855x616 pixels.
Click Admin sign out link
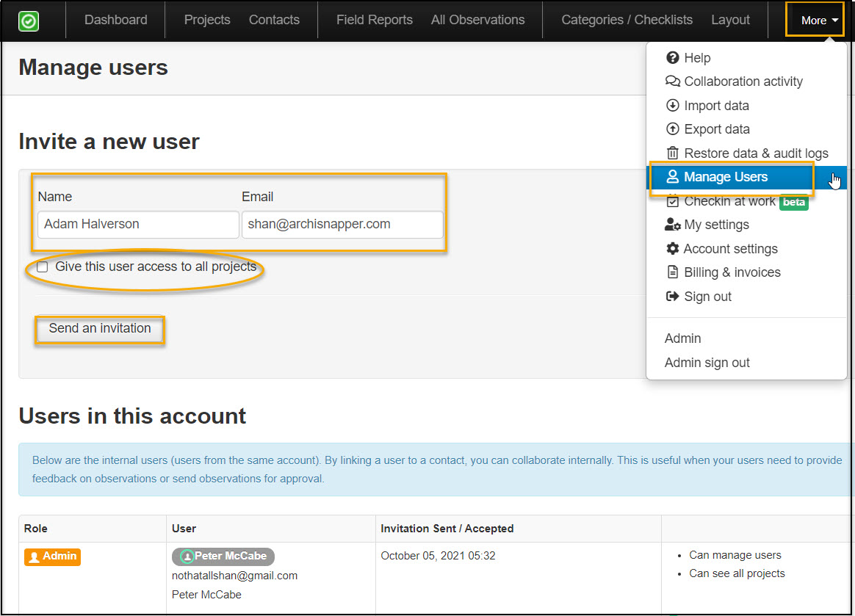[707, 363]
